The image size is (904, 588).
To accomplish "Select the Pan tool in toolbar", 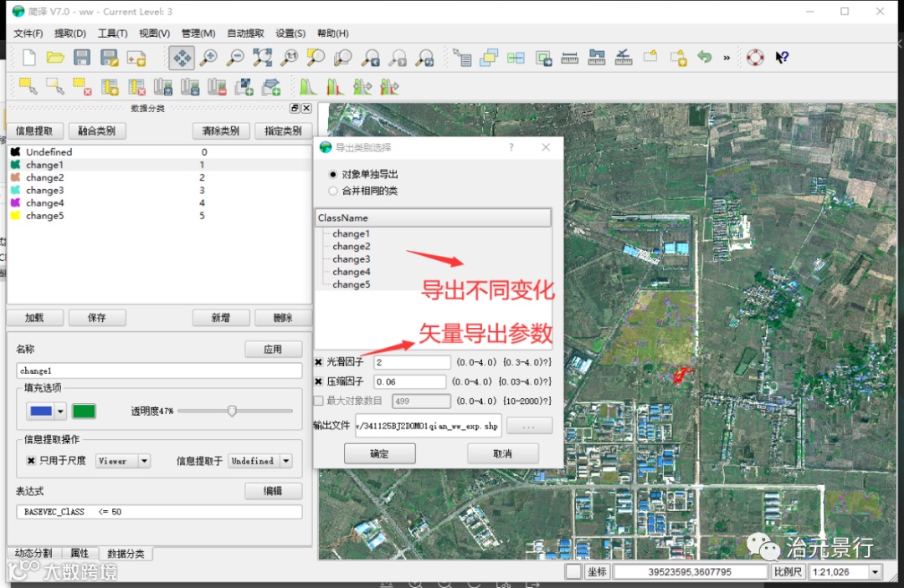I will click(182, 58).
